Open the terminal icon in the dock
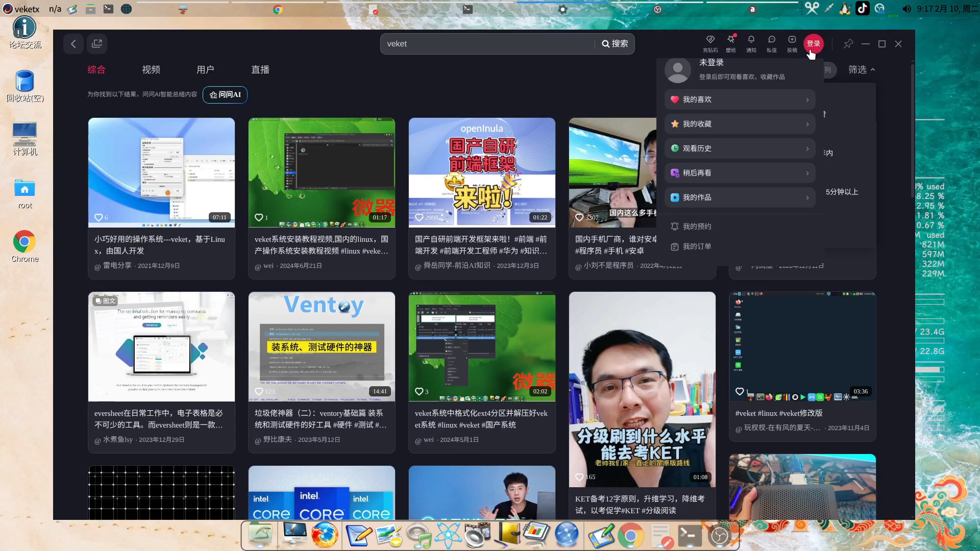 pos(689,535)
